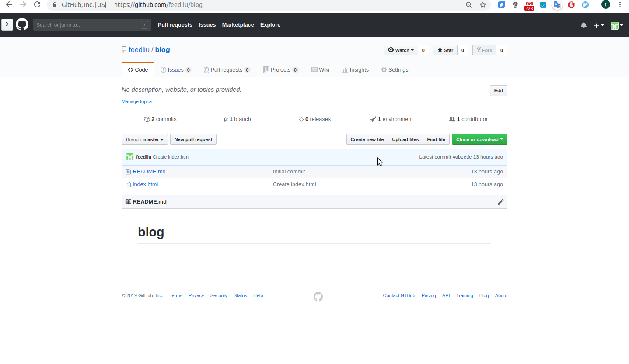Edit README with the pencil icon

tap(501, 202)
